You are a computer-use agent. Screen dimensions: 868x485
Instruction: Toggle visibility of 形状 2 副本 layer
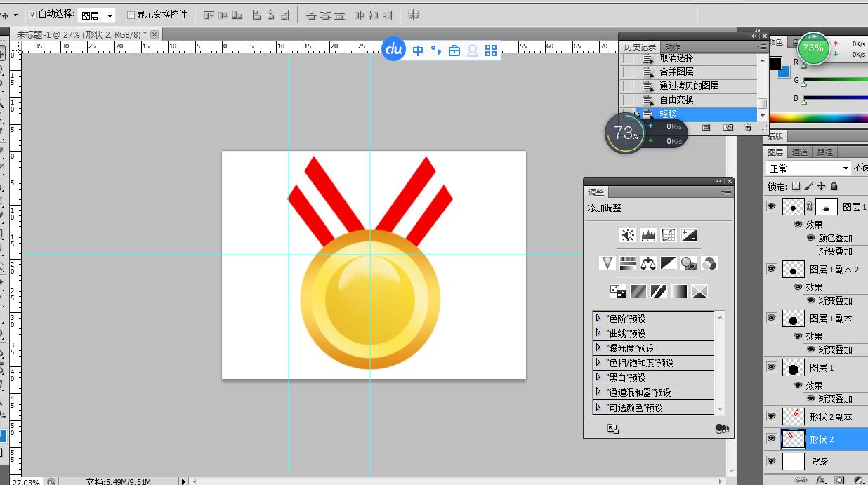tap(771, 417)
